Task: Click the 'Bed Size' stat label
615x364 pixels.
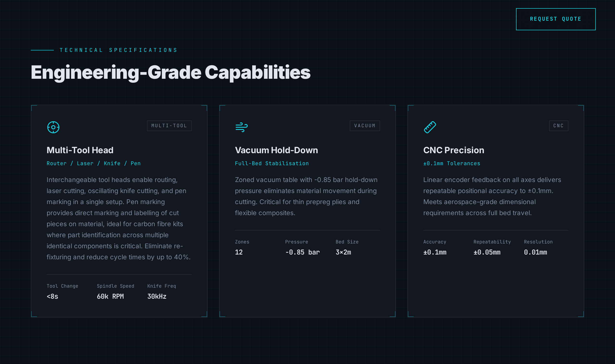Action: pos(347,242)
